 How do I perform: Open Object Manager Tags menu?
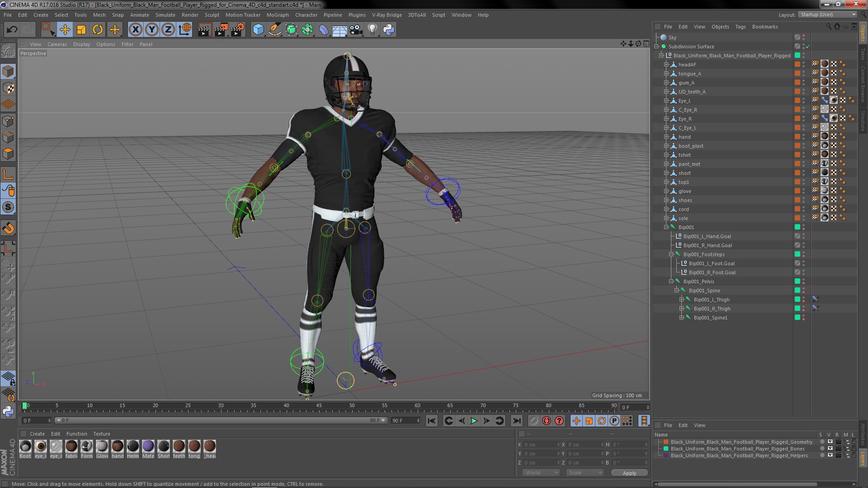pos(740,27)
